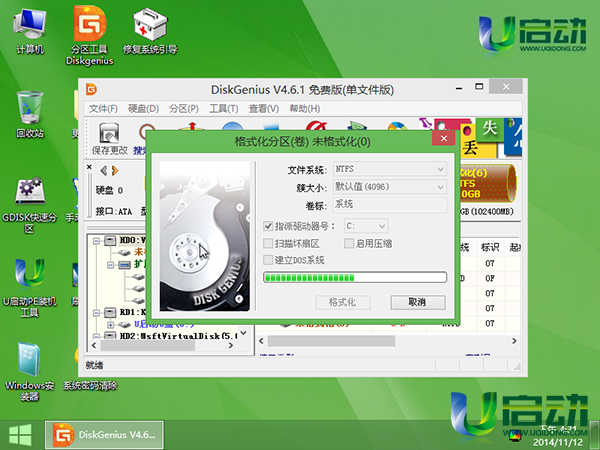The width and height of the screenshot is (600, 450).
Task: Click the left arrow of the tree scrollbar
Action: (95, 345)
